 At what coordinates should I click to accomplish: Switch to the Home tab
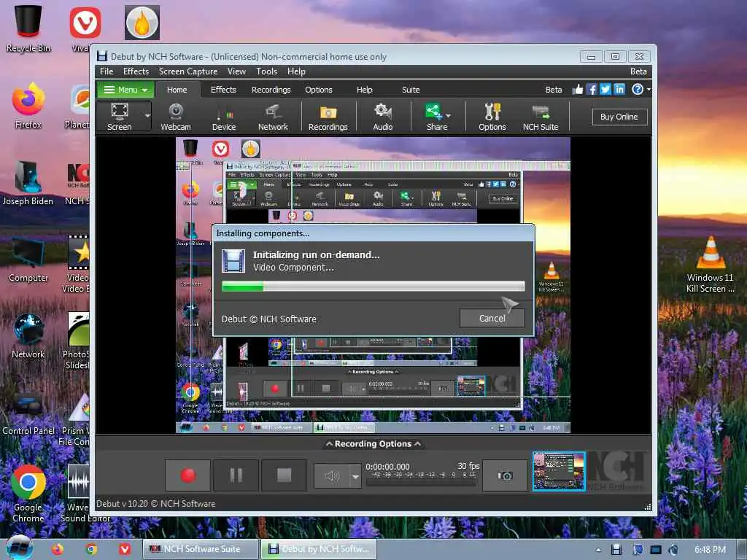click(x=177, y=90)
